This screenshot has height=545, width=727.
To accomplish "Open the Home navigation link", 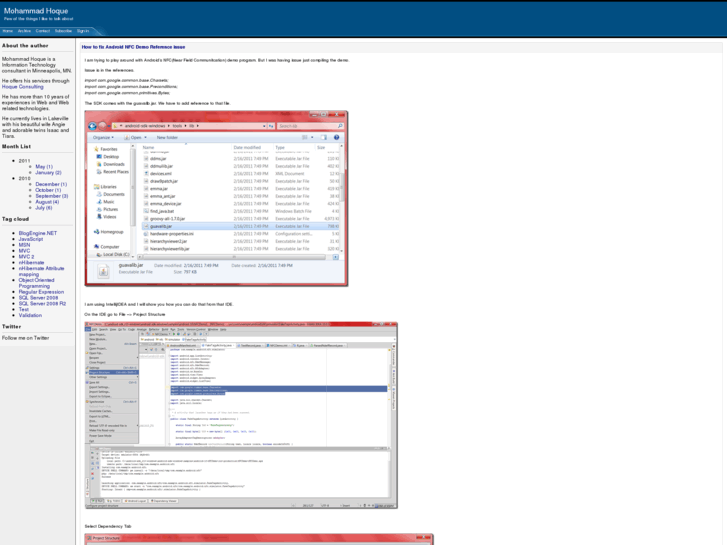I will click(7, 31).
